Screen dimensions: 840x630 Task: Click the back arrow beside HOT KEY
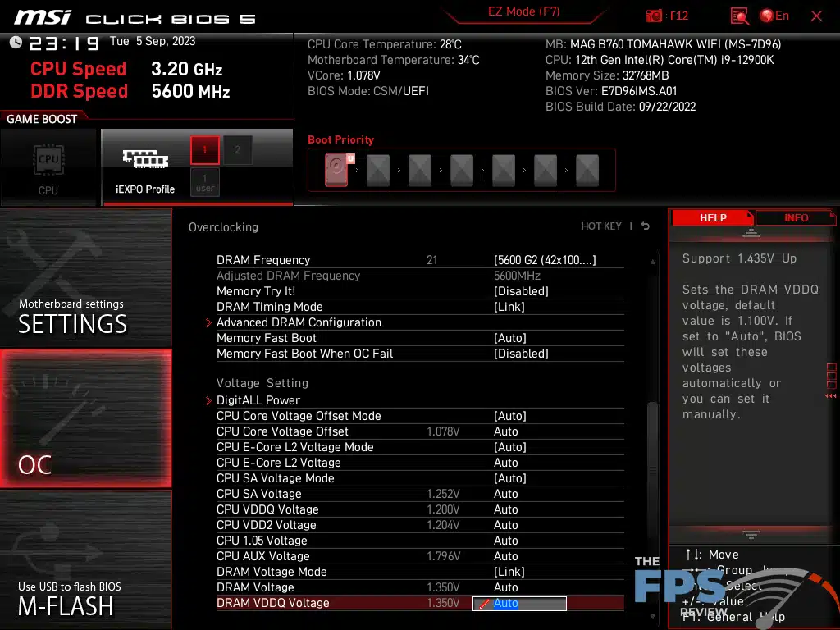(646, 226)
